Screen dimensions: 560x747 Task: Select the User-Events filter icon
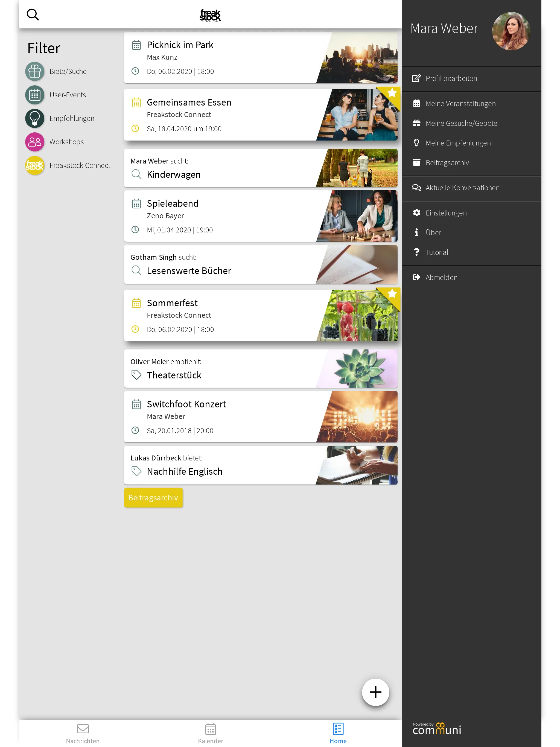(35, 94)
